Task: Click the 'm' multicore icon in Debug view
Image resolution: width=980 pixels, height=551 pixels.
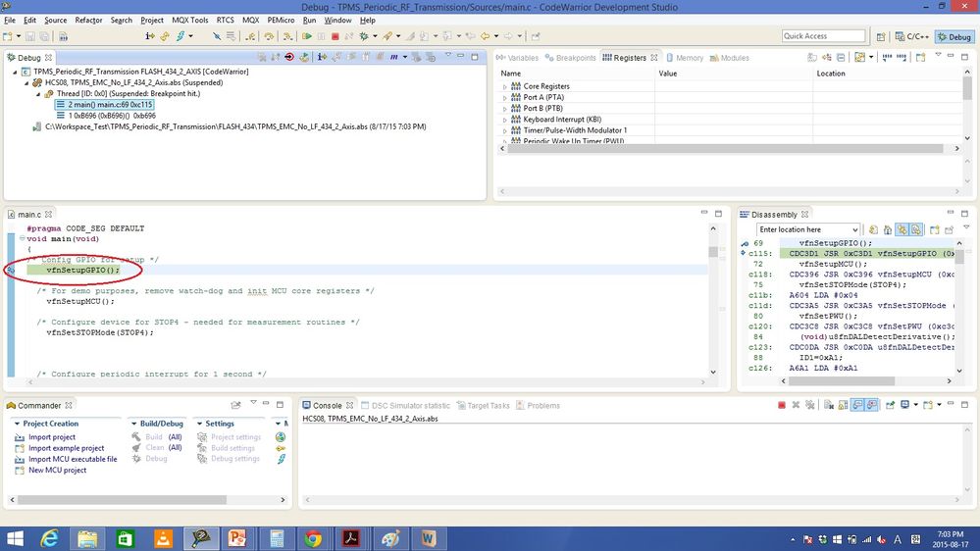Action: [x=393, y=57]
